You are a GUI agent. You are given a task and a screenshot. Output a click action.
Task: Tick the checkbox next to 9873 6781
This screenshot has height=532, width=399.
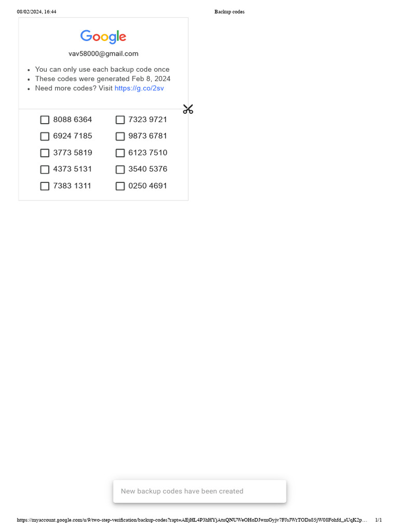pos(120,137)
